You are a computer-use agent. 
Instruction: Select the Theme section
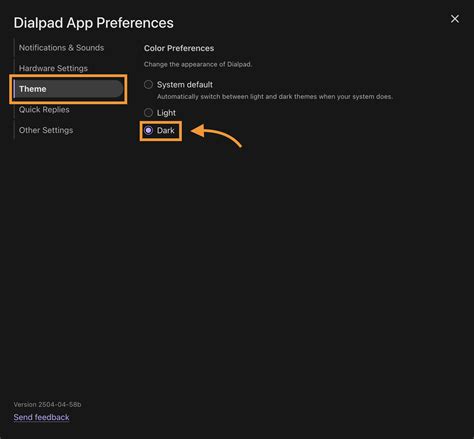[x=68, y=89]
